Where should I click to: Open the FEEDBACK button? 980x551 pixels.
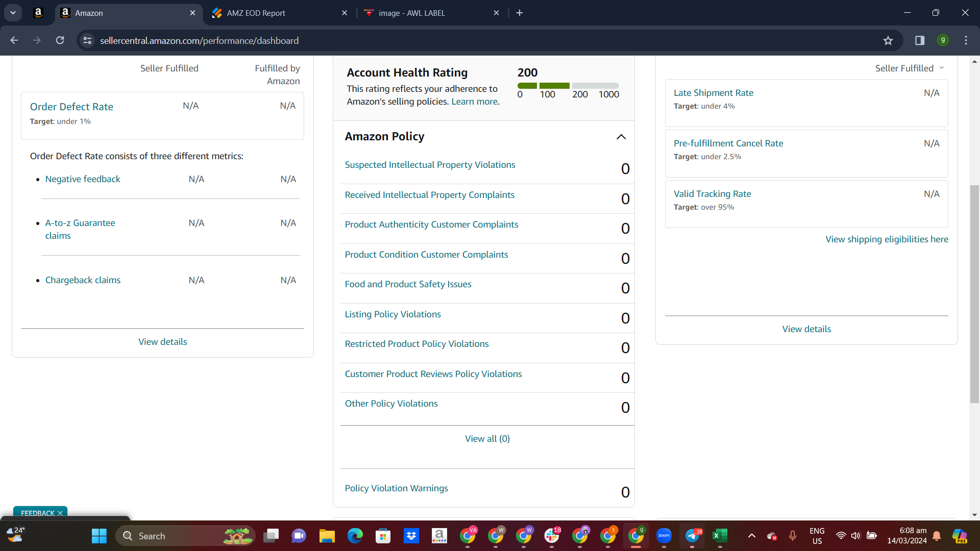(37, 513)
